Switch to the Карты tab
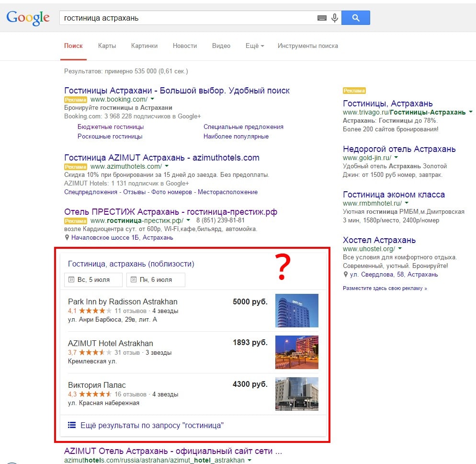Screen dimensions: 476x464 click(107, 46)
